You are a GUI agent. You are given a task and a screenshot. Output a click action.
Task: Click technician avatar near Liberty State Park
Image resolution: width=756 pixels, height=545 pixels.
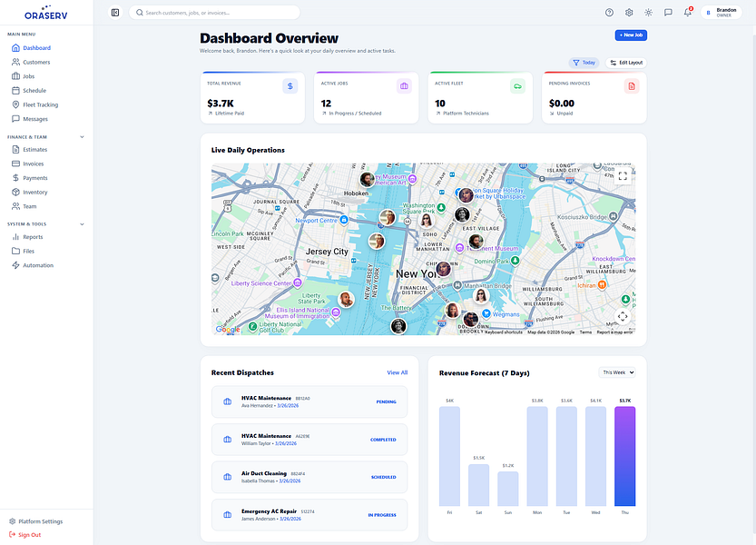[346, 300]
